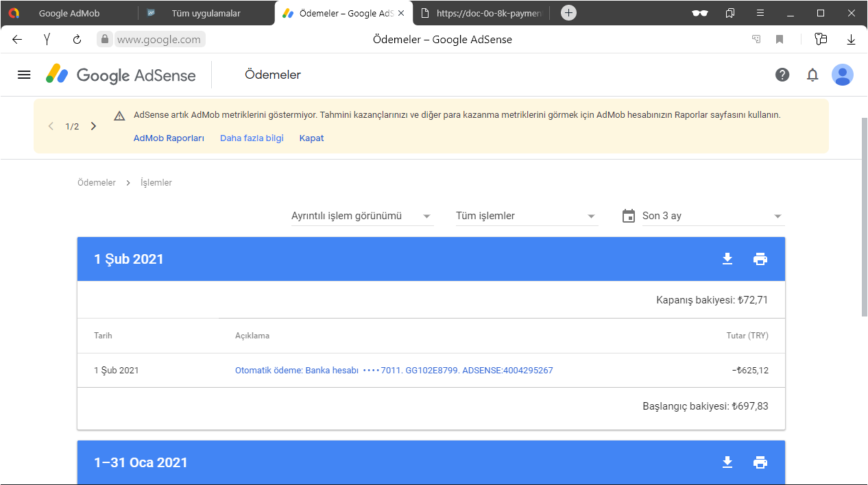Click the 1–31 Oca 2021 section header

431,462
